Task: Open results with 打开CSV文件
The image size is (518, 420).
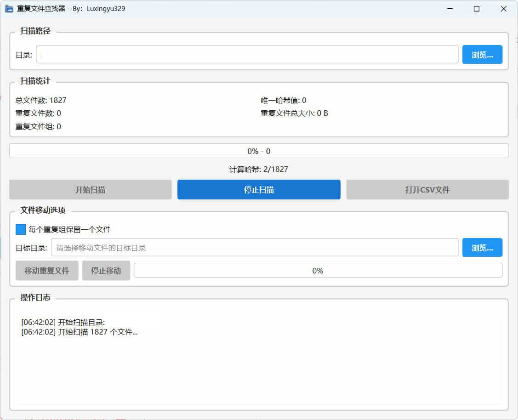Action: point(427,189)
